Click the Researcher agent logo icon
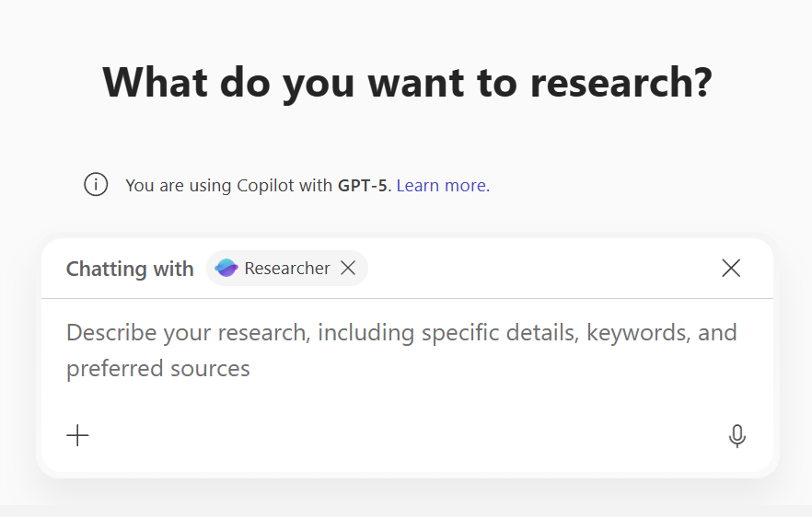The height and width of the screenshot is (517, 812). click(x=226, y=268)
